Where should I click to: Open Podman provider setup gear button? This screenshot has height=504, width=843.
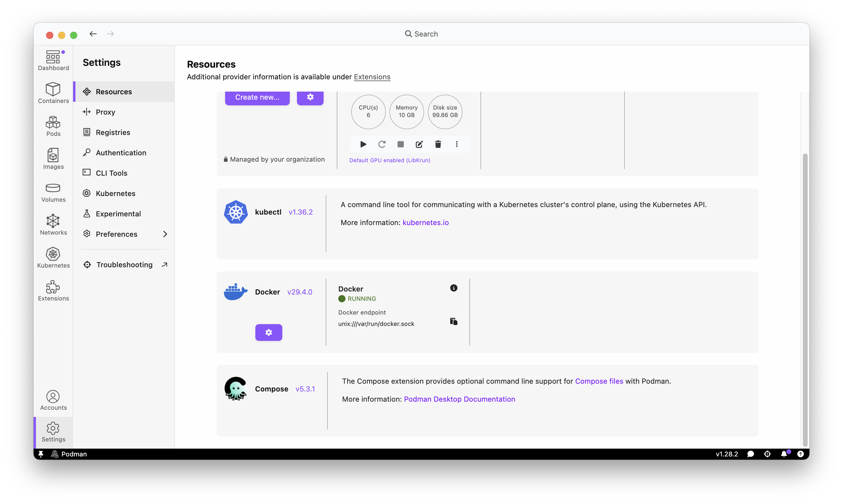point(310,97)
